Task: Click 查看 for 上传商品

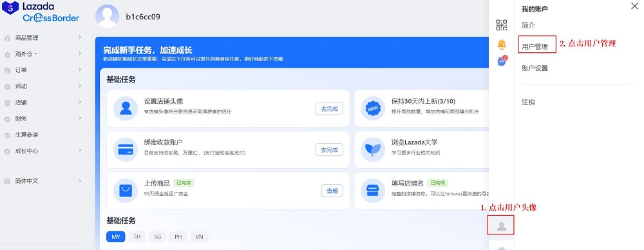Action: [332, 191]
